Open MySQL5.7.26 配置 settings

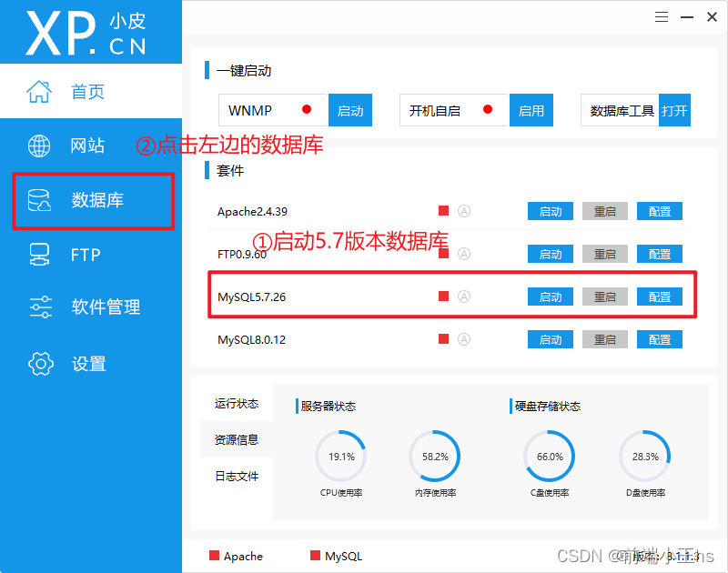pos(659,297)
